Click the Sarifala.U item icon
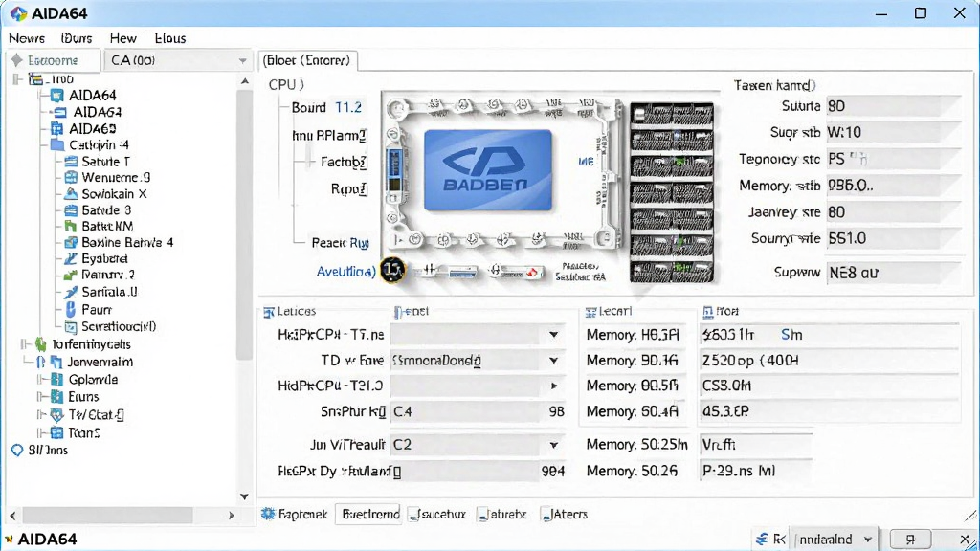980x551 pixels. coord(71,292)
